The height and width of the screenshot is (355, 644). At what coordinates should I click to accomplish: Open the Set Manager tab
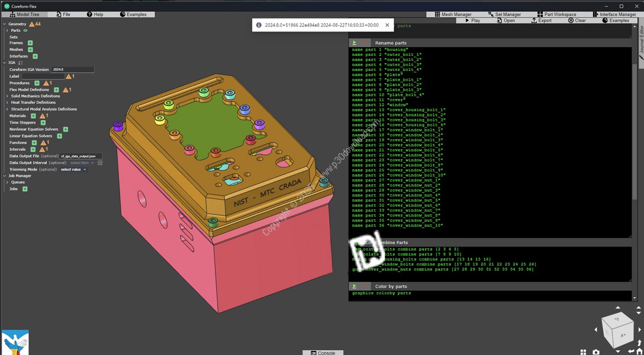click(x=504, y=15)
